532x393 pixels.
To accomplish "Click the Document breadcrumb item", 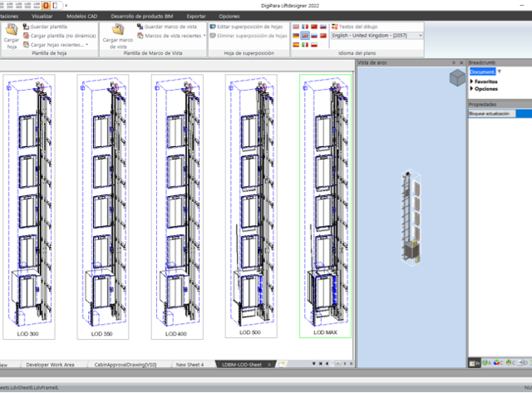I will (x=482, y=71).
